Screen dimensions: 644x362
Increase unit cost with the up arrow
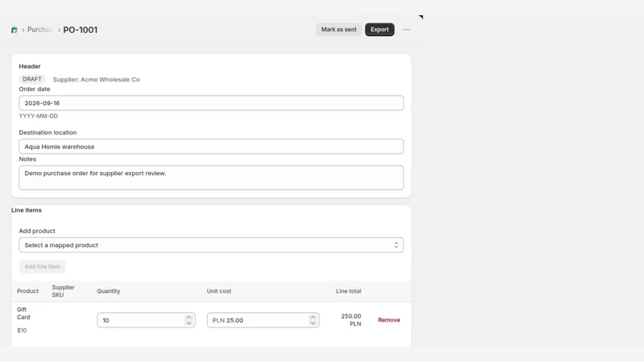coord(313,317)
